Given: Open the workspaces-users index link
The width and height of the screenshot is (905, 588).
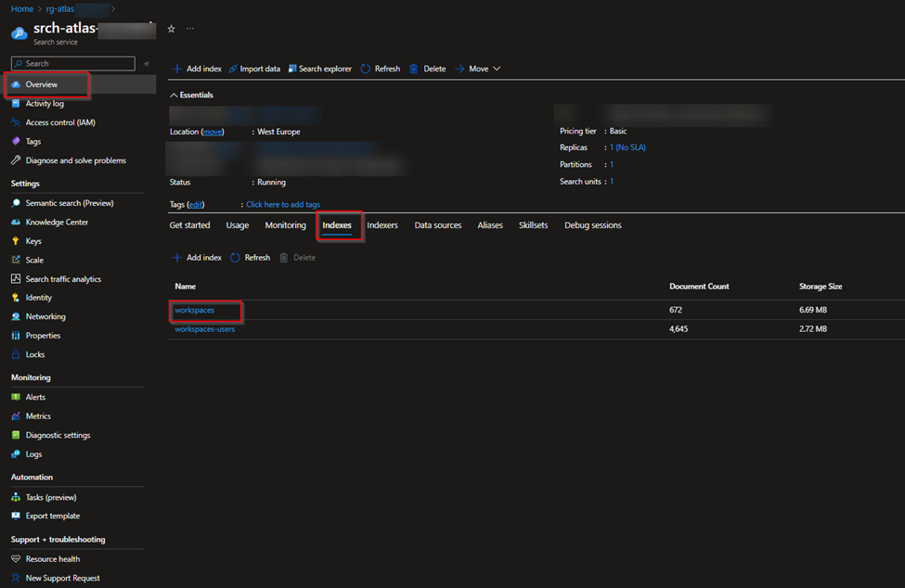Looking at the screenshot, I should (x=205, y=329).
